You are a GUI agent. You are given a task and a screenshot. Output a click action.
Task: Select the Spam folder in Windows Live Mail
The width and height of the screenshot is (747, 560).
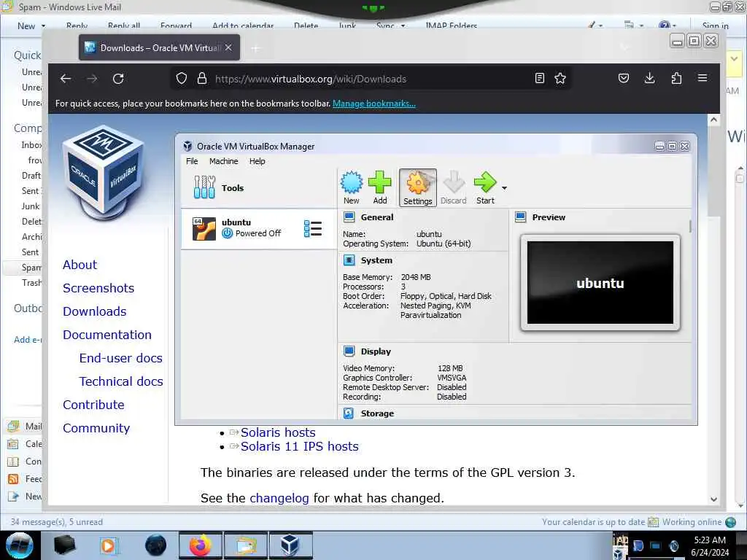pyautogui.click(x=31, y=268)
